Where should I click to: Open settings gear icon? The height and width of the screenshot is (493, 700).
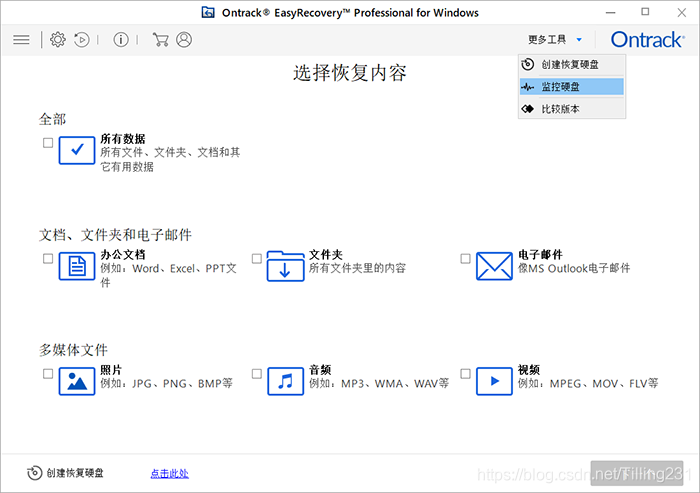(x=58, y=40)
